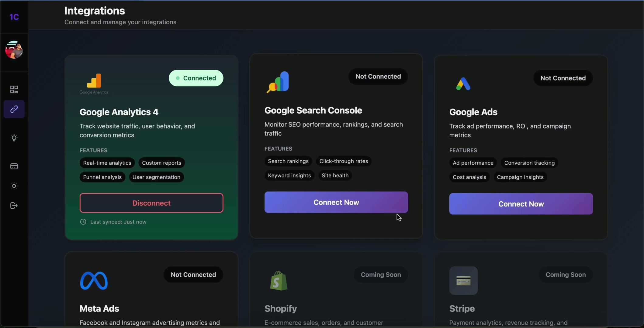Click the Real-time analytics feature tag

[107, 163]
